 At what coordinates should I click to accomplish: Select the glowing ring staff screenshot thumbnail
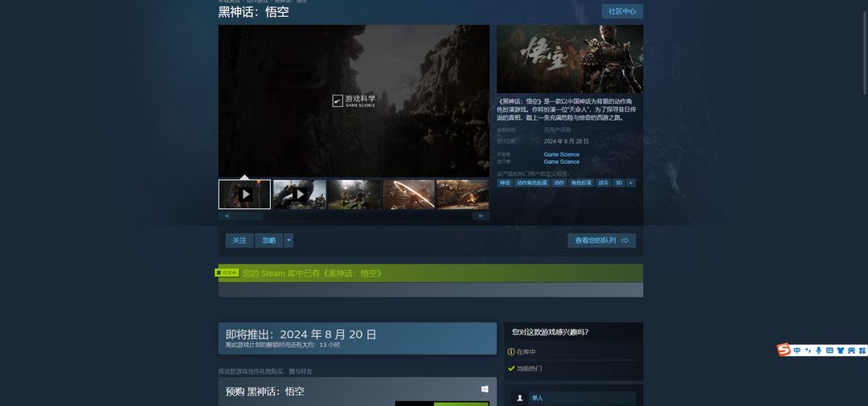pyautogui.click(x=408, y=194)
